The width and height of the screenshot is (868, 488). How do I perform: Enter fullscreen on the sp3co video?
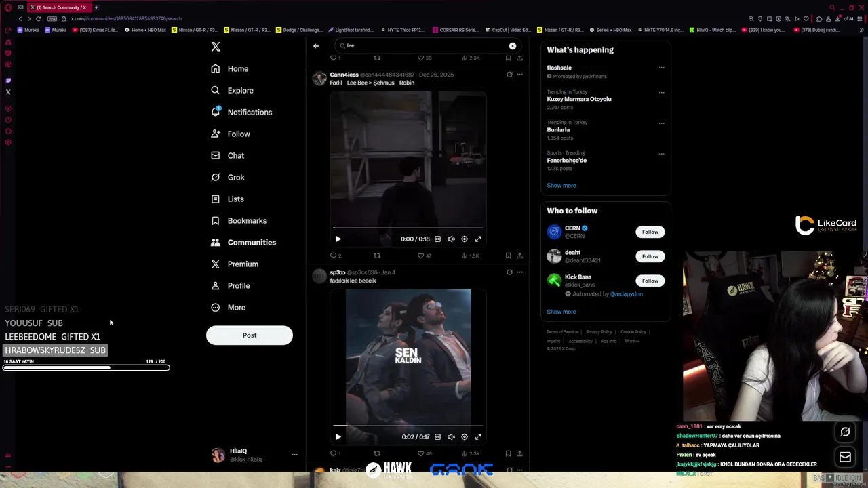pyautogui.click(x=478, y=437)
